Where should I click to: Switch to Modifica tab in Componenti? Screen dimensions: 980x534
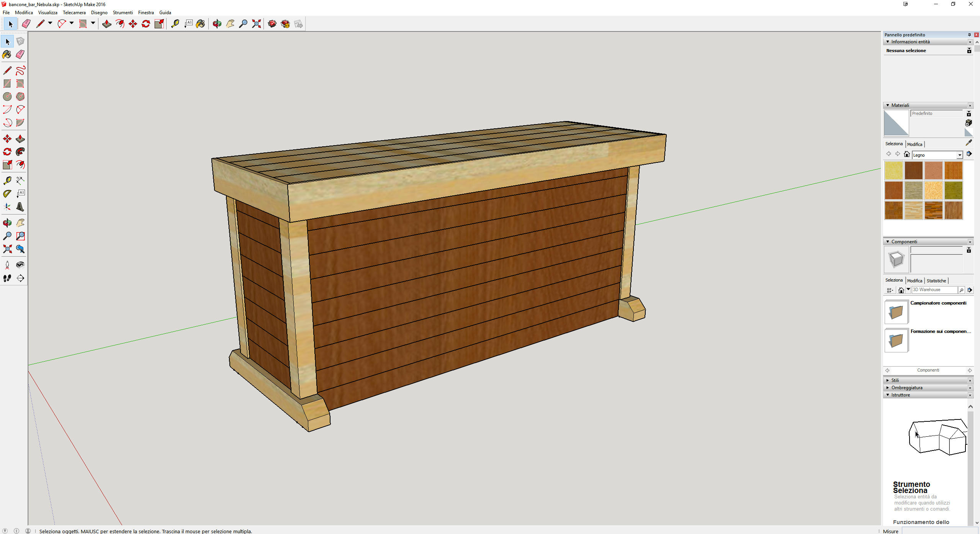coord(915,281)
